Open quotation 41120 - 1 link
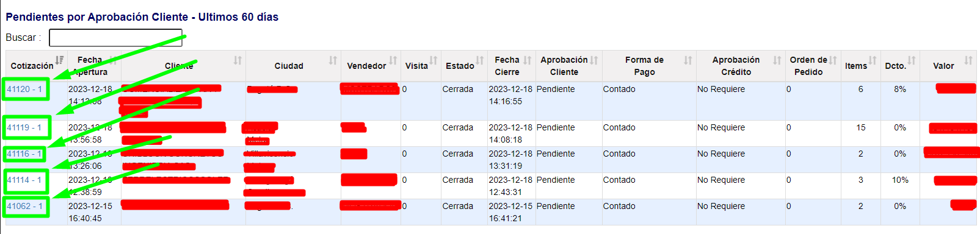Screen dimensions: 980x234 coord(24,89)
